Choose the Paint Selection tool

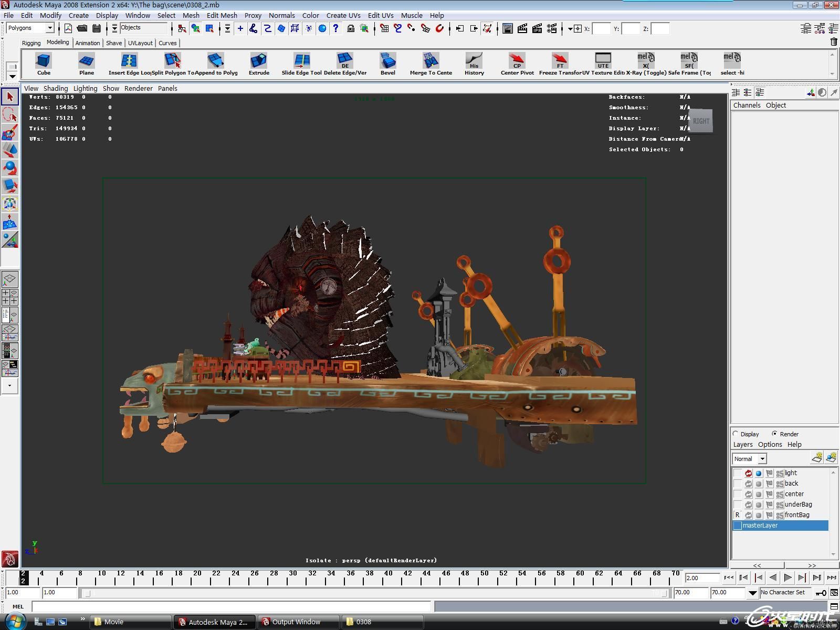coord(10,132)
